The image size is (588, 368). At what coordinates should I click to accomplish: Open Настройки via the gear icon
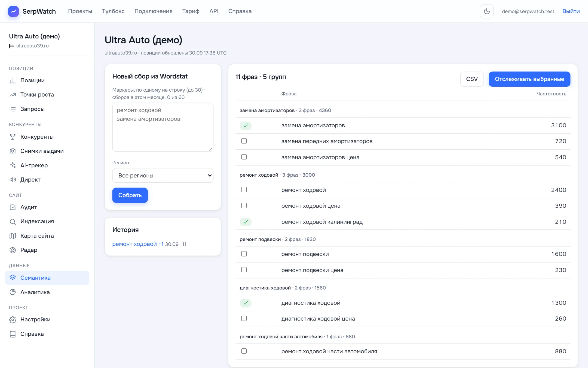(13, 319)
